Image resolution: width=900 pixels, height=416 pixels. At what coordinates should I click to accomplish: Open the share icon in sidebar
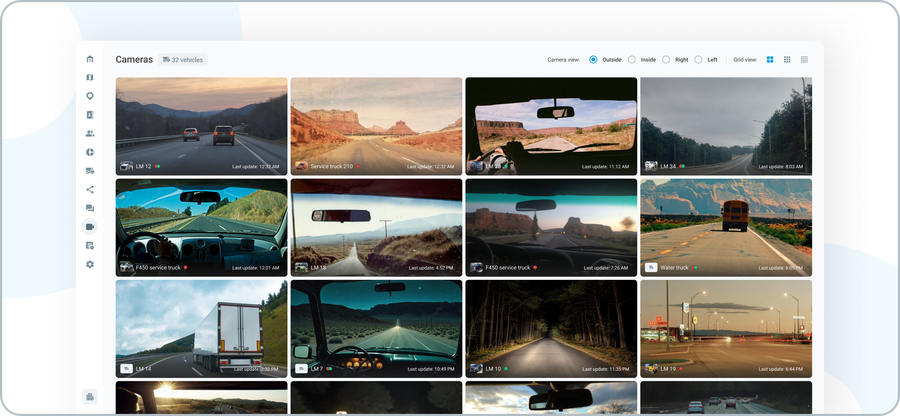[x=90, y=189]
